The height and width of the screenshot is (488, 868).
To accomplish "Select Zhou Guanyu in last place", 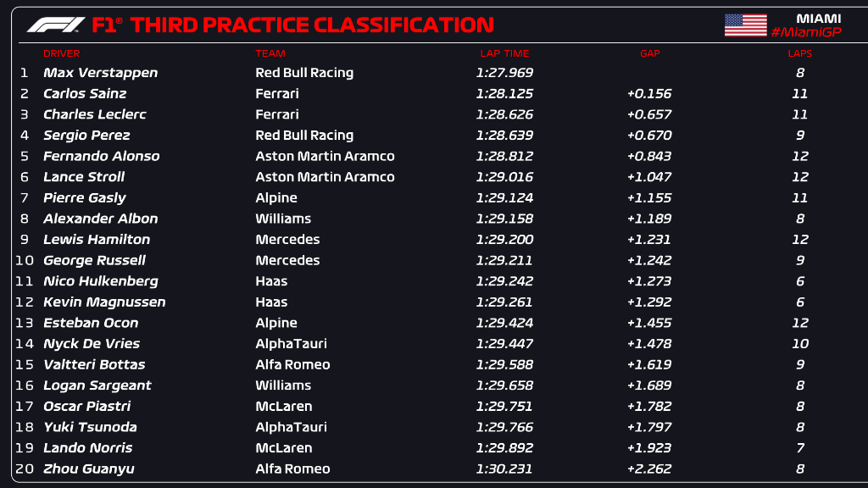I will pos(88,469).
